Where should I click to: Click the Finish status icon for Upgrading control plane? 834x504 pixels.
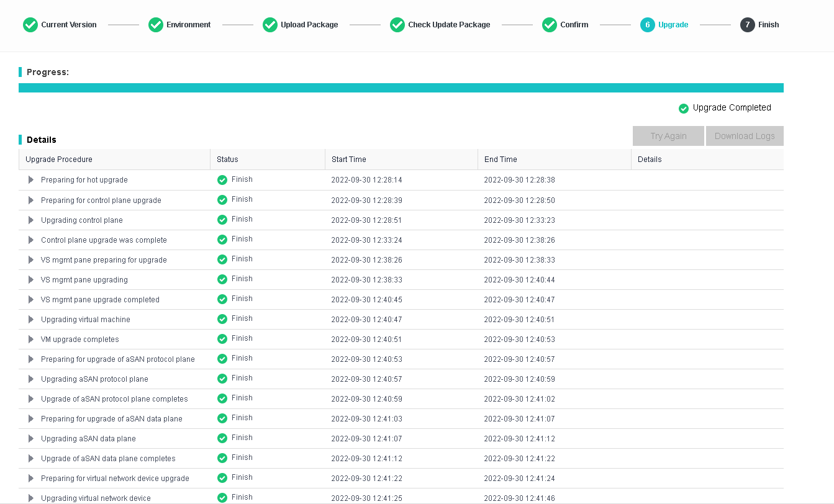tap(222, 220)
